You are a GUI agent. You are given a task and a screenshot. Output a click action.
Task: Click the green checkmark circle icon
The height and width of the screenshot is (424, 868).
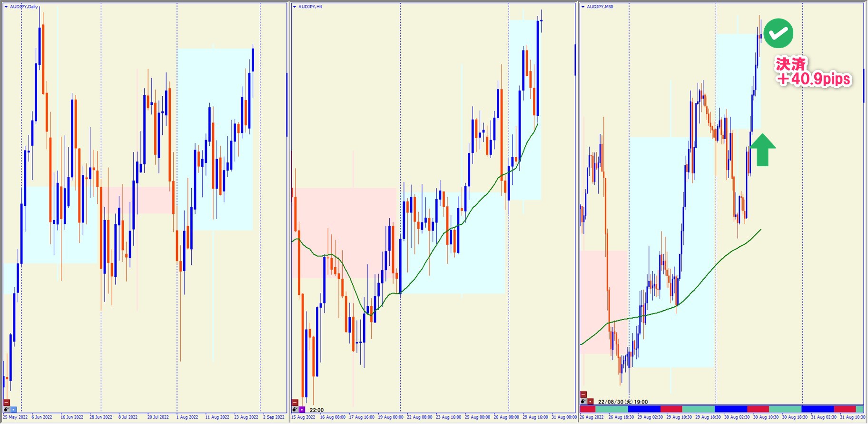(778, 33)
